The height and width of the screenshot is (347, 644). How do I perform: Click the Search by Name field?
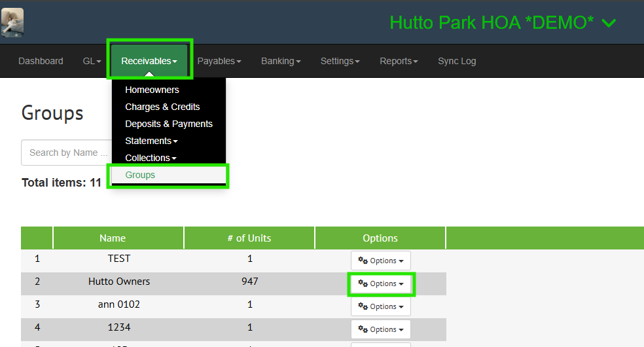pyautogui.click(x=64, y=153)
